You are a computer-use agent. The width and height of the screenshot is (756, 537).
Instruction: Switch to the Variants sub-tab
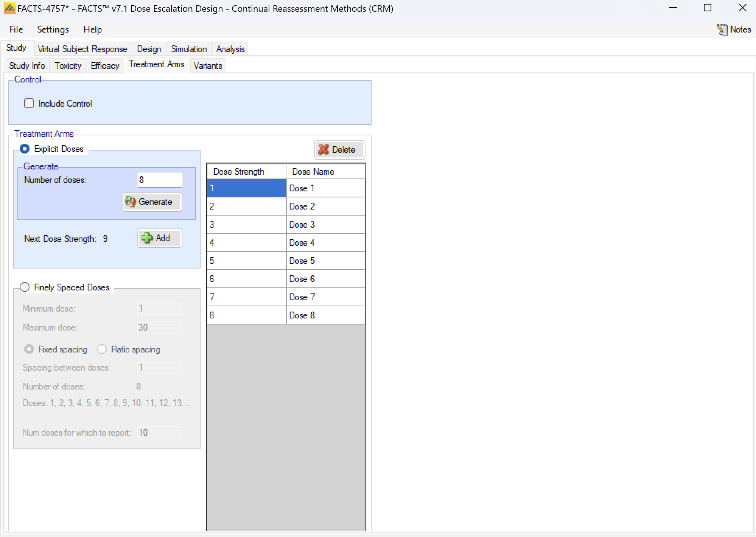point(207,66)
